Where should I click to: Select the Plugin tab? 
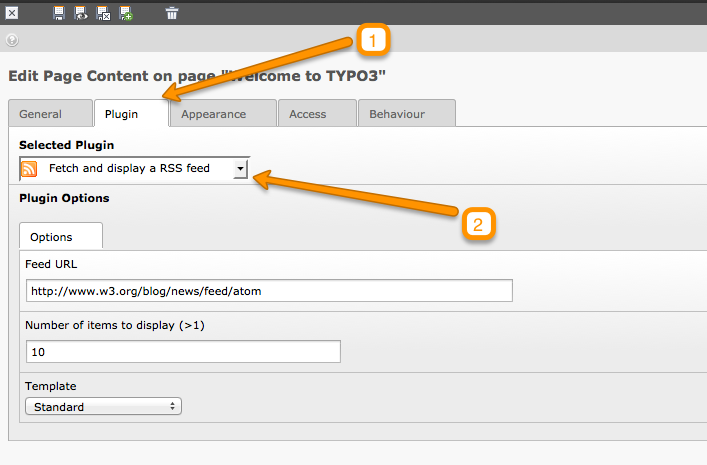point(122,114)
